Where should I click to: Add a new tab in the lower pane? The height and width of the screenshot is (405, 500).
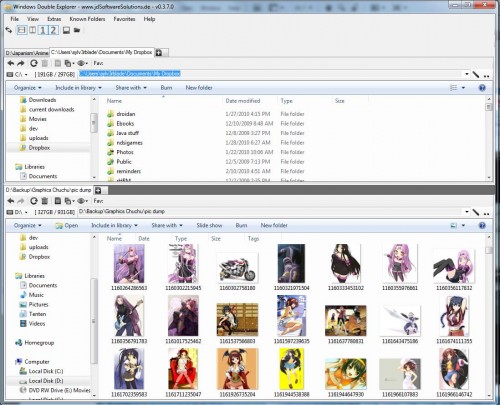coord(98,190)
